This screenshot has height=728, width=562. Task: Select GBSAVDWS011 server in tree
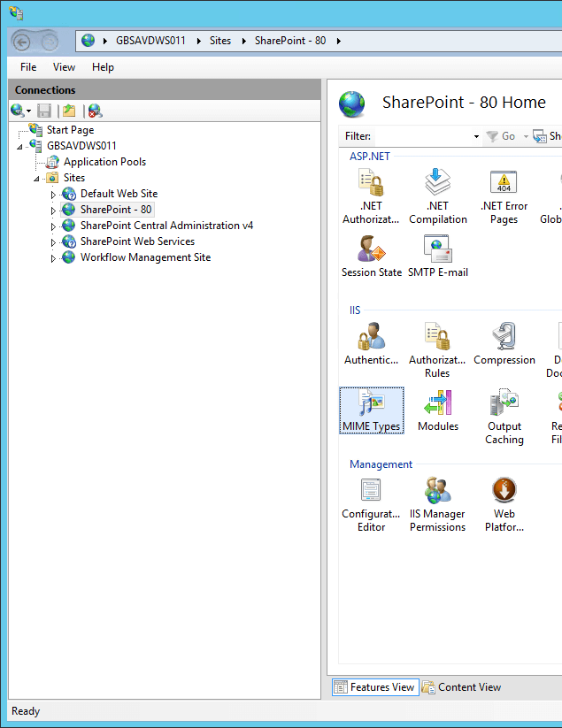81,146
